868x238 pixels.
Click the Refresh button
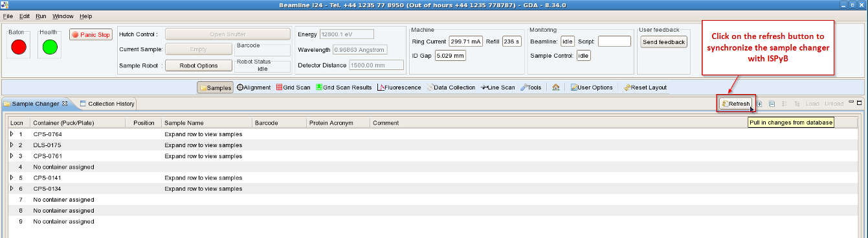[x=736, y=104]
